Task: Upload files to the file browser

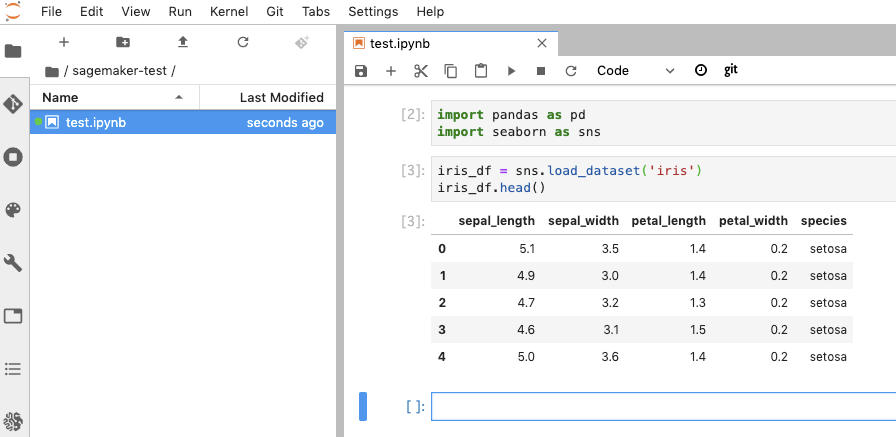Action: pyautogui.click(x=182, y=42)
